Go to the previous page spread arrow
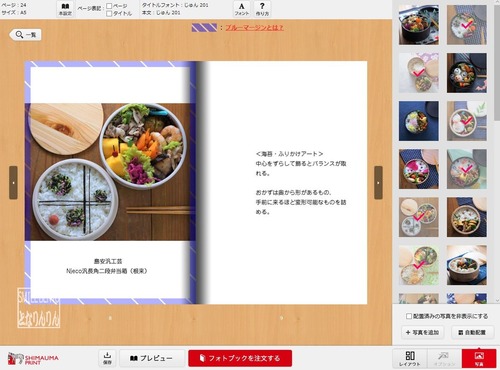Image resolution: width=500 pixels, height=370 pixels. pos(13,183)
